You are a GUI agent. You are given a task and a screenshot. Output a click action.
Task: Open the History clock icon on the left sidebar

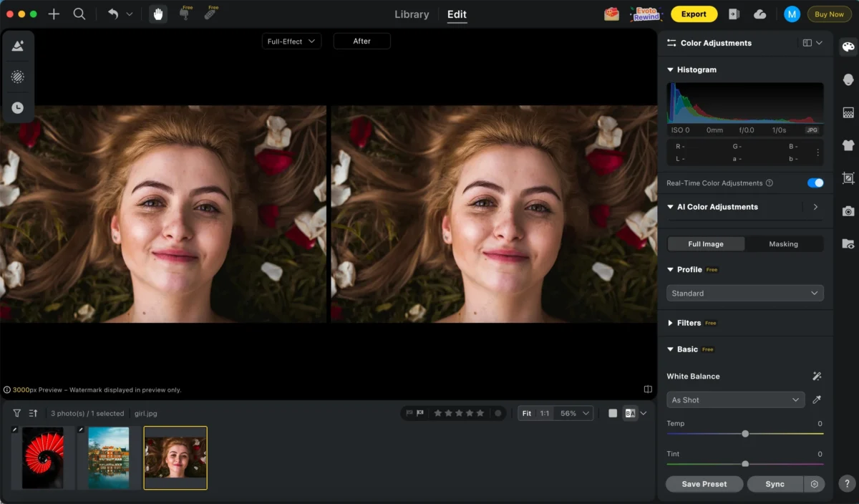tap(17, 107)
